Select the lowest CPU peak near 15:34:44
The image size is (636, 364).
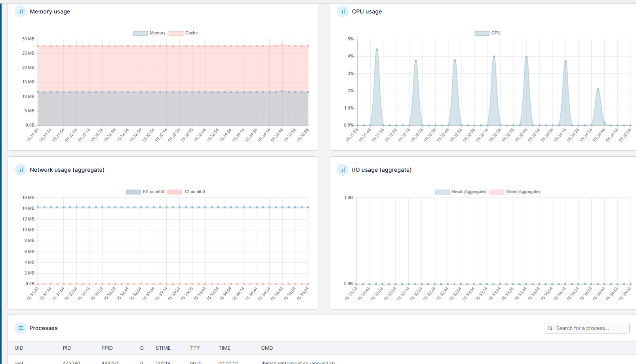(x=598, y=89)
